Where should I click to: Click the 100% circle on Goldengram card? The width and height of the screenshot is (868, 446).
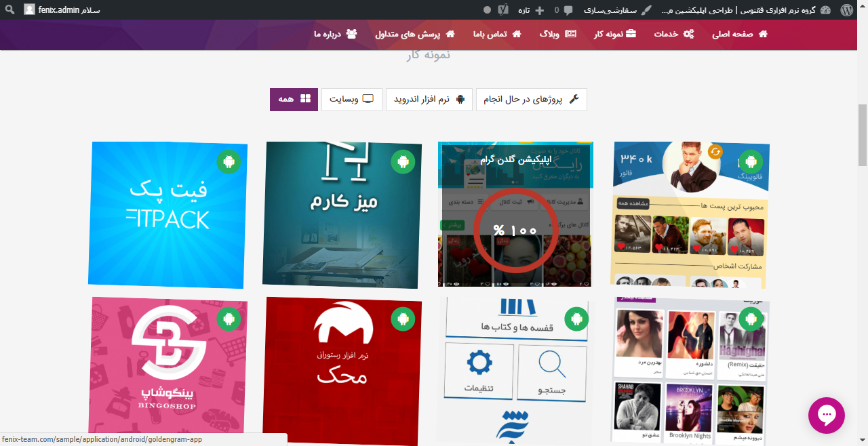515,230
